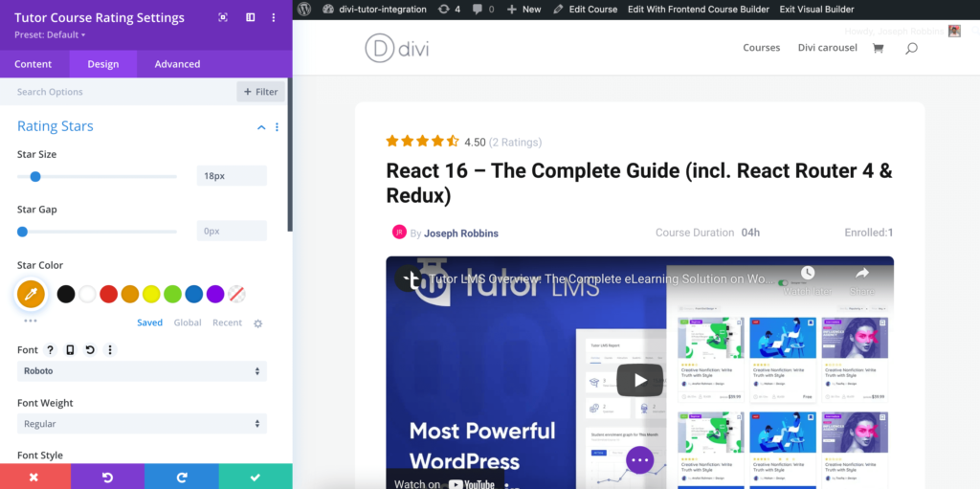The height and width of the screenshot is (489, 980).
Task: Open the Font option three-dot menu
Action: pos(110,349)
